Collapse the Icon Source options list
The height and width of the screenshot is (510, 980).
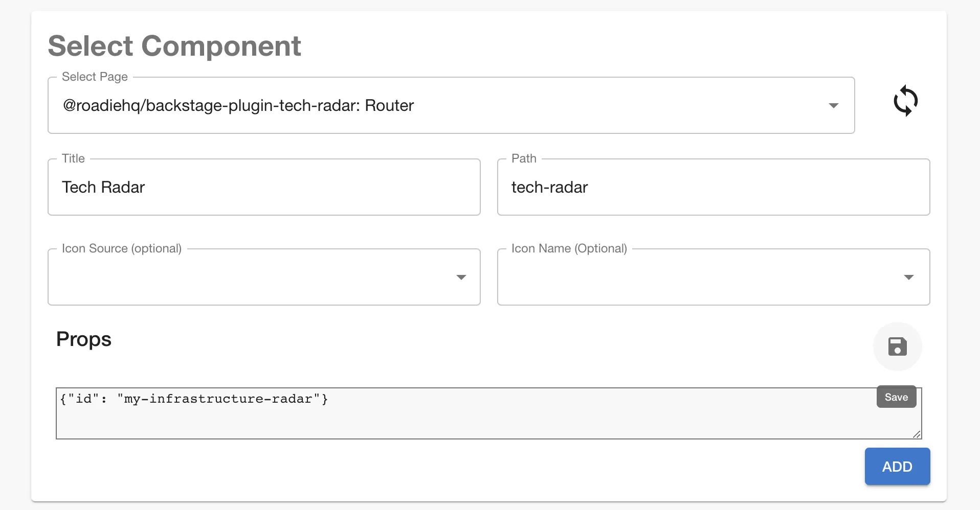click(461, 277)
